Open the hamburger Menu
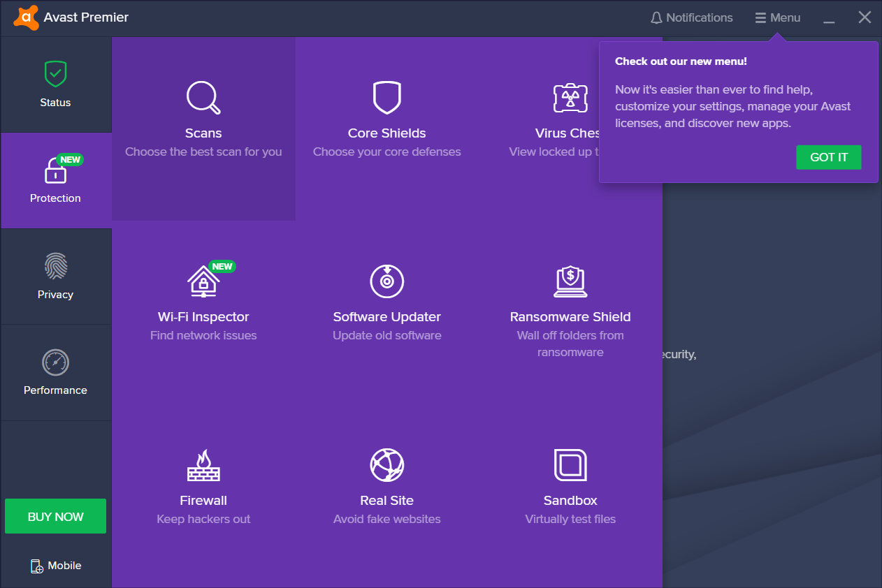 click(777, 17)
